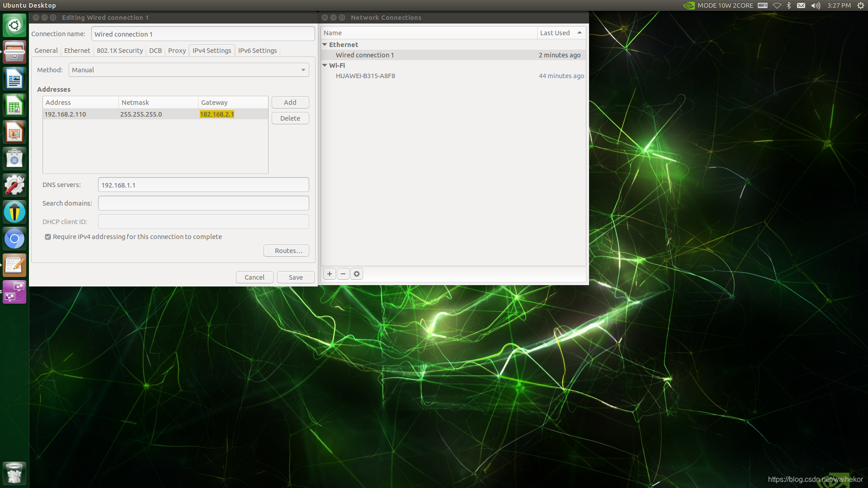Launch Chromium browser from dock
This screenshot has width=868, height=488.
click(x=14, y=239)
